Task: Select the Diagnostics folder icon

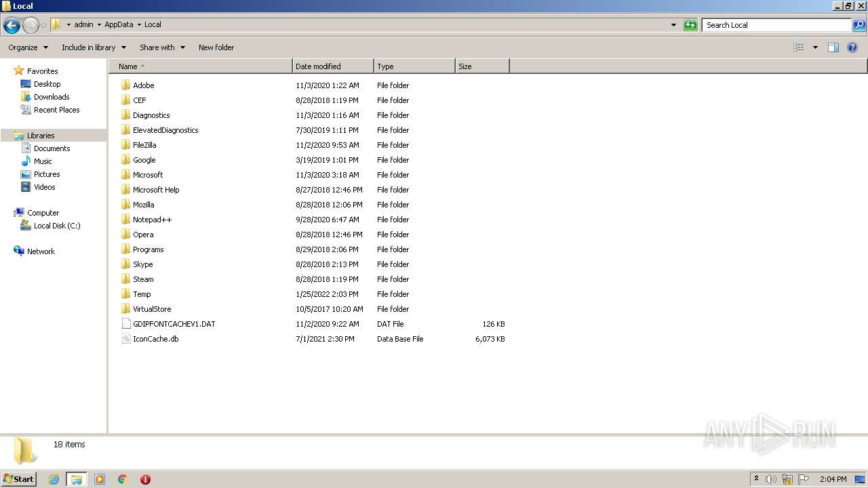Action: [x=125, y=115]
